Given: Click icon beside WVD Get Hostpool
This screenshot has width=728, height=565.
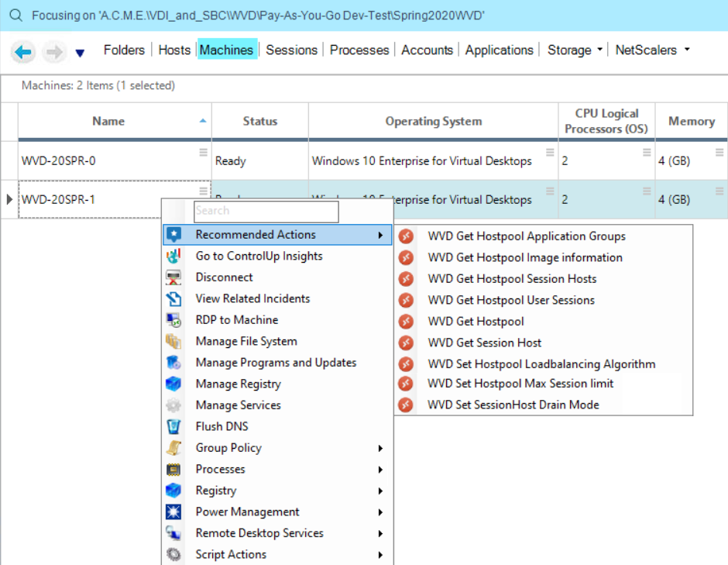Looking at the screenshot, I should [x=407, y=322].
